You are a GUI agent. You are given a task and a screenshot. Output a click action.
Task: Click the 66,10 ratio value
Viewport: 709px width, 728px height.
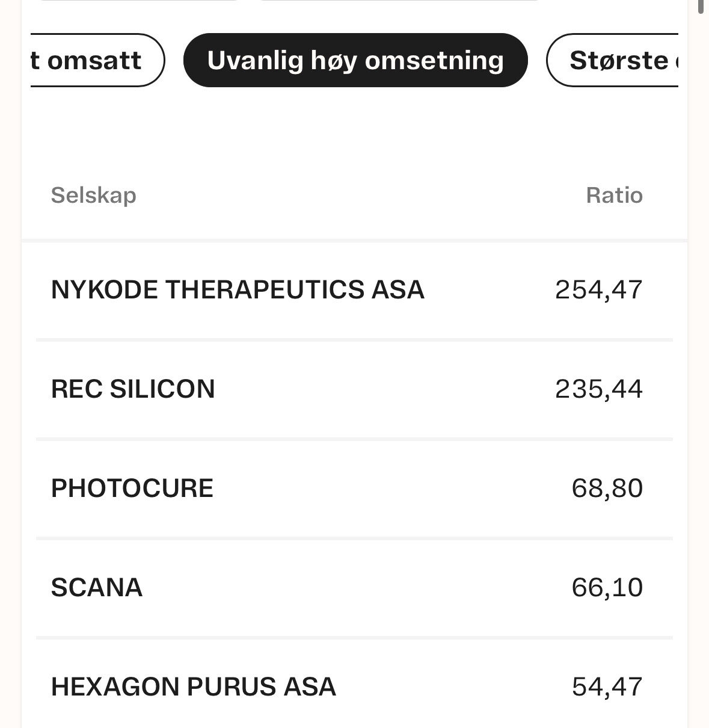(x=607, y=588)
